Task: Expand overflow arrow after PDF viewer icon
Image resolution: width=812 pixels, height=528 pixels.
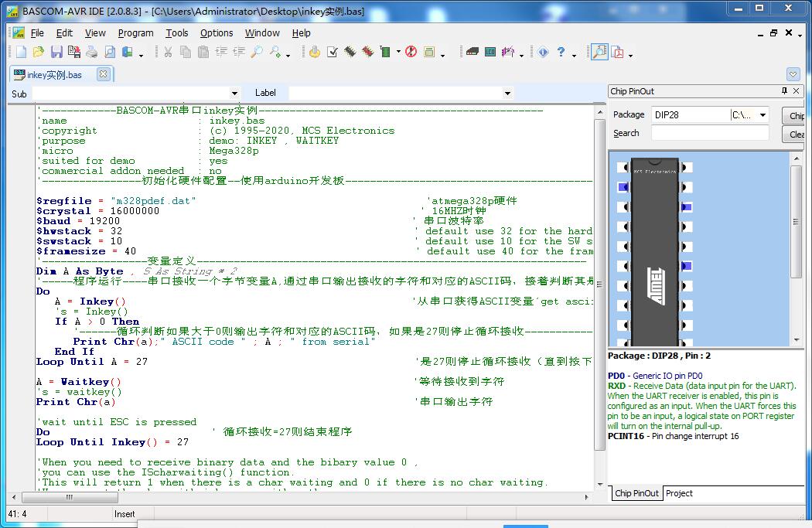Action: pyautogui.click(x=630, y=54)
